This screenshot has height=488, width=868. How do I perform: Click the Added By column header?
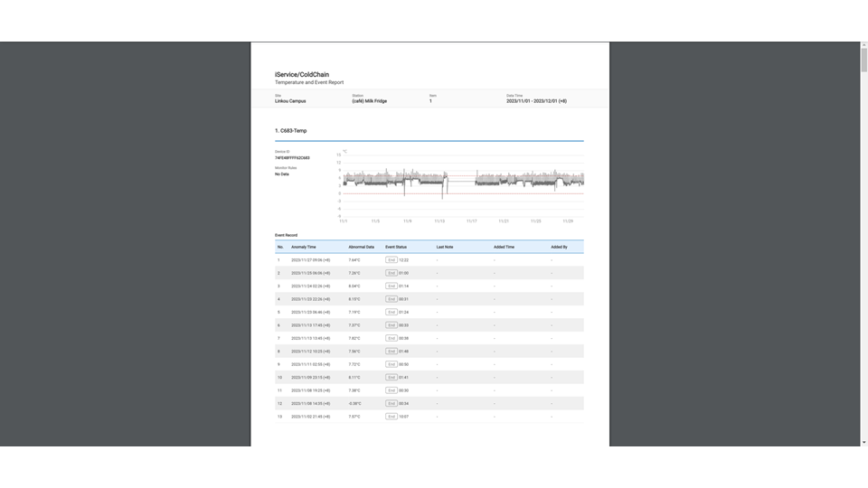[x=559, y=247]
